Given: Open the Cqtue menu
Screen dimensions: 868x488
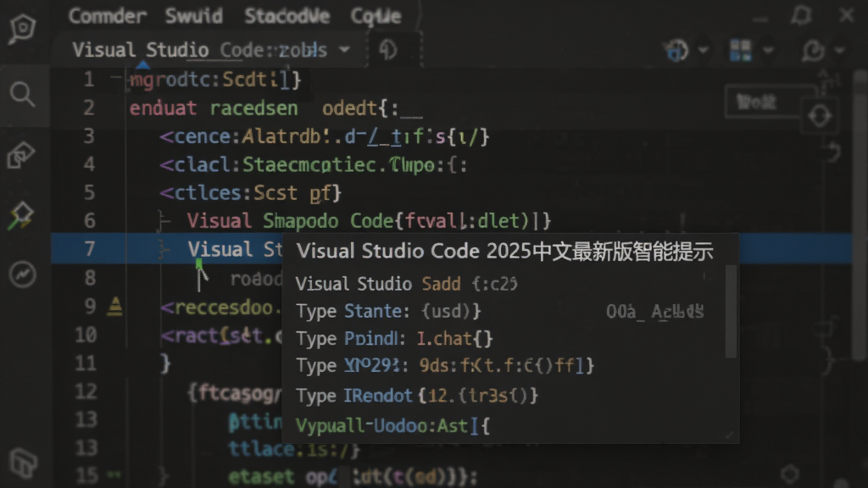Looking at the screenshot, I should coord(376,17).
